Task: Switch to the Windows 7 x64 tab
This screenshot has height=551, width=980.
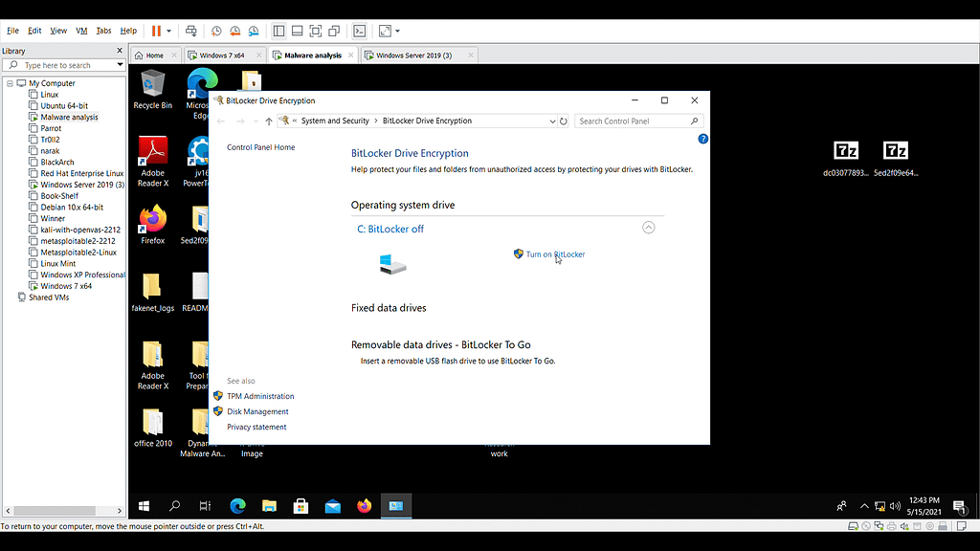Action: (222, 55)
